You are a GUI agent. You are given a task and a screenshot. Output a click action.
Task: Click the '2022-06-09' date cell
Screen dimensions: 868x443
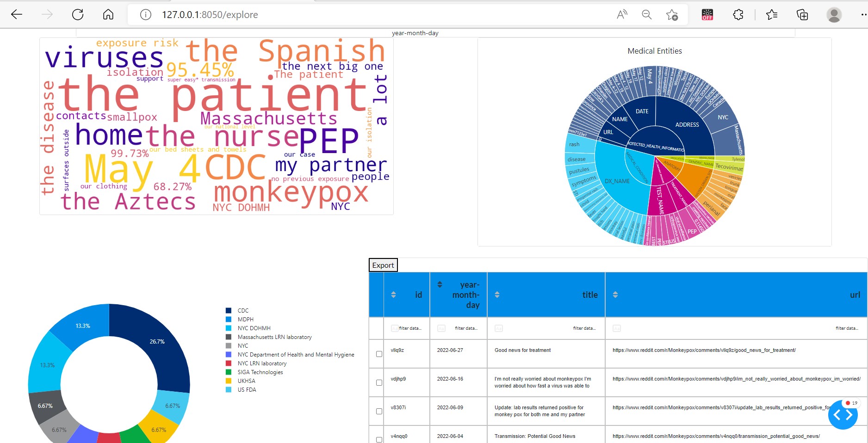[459, 411]
